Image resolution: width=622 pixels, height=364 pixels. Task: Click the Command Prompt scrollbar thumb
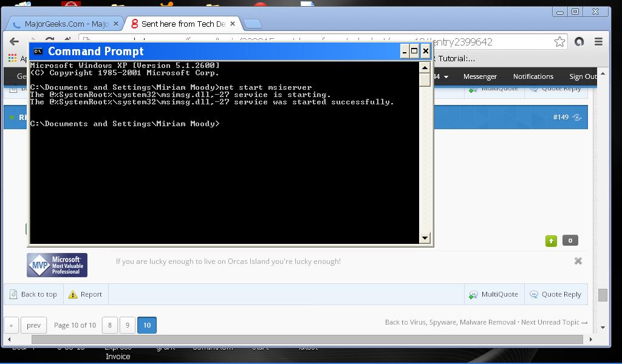click(425, 80)
